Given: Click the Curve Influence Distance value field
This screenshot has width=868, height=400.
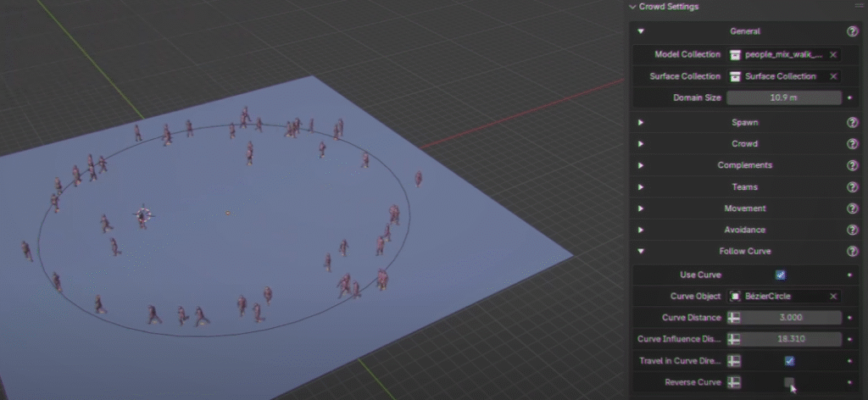Looking at the screenshot, I should pos(790,339).
